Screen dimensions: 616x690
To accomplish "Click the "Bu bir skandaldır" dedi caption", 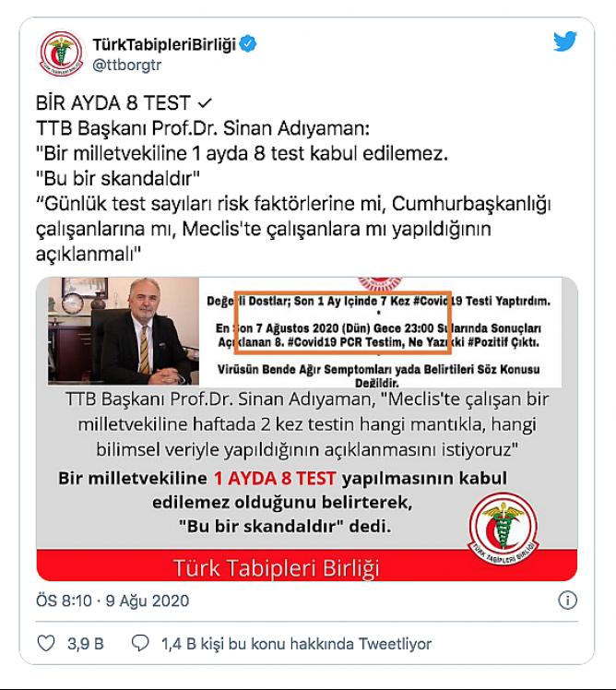I will [x=285, y=527].
